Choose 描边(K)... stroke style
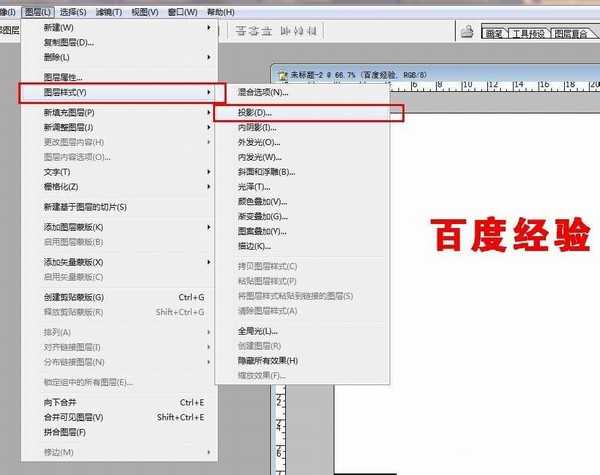 (302, 246)
